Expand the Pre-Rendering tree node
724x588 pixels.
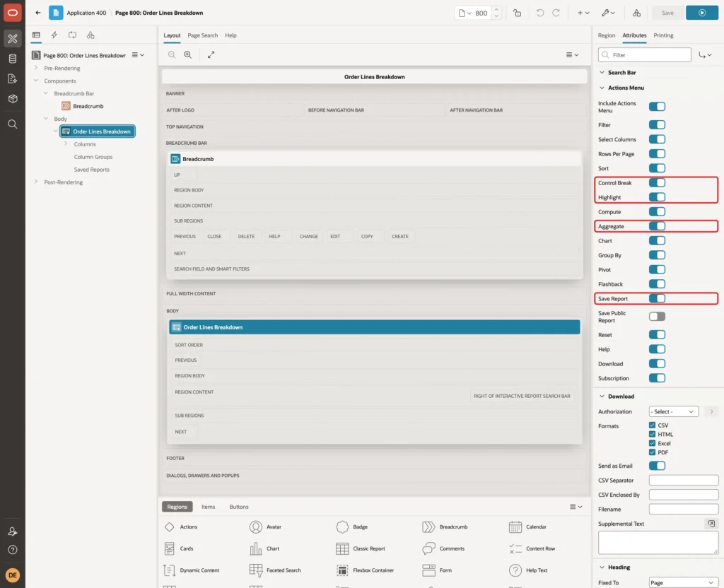35,68
